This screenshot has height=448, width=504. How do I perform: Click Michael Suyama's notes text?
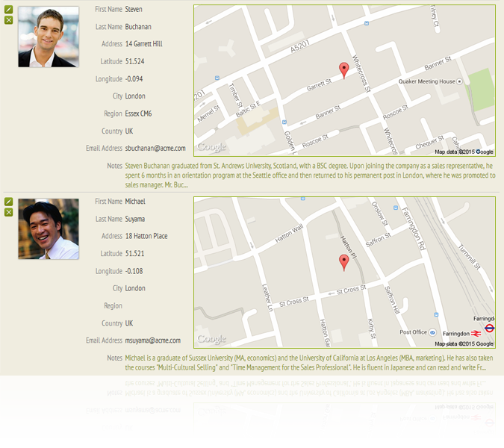pos(309,363)
